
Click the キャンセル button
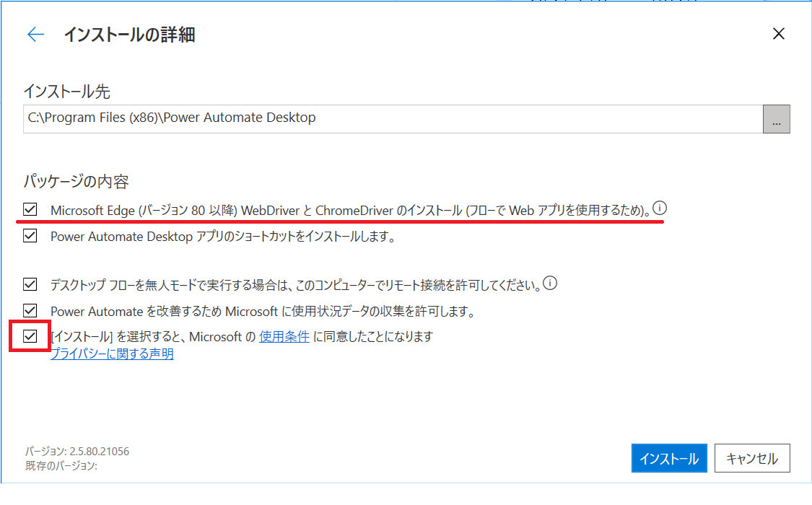click(x=752, y=458)
